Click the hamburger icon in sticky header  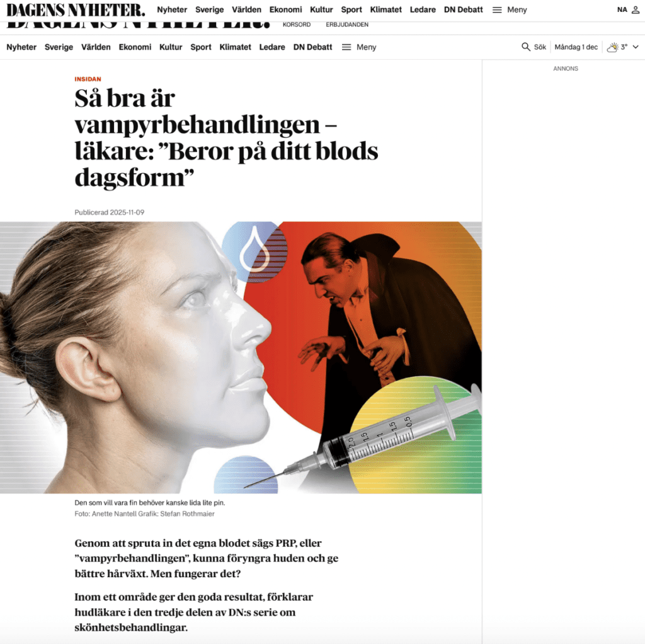(x=497, y=10)
